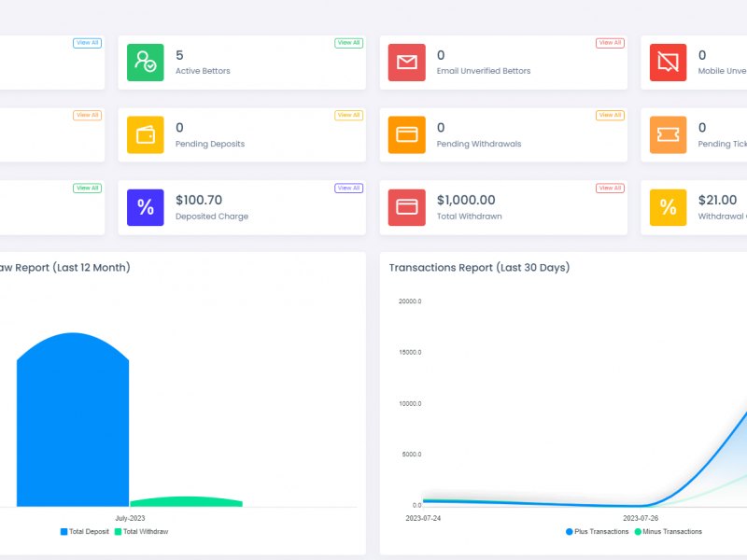
Task: Click the 15000.0 y-axis label
Action: coord(410,353)
